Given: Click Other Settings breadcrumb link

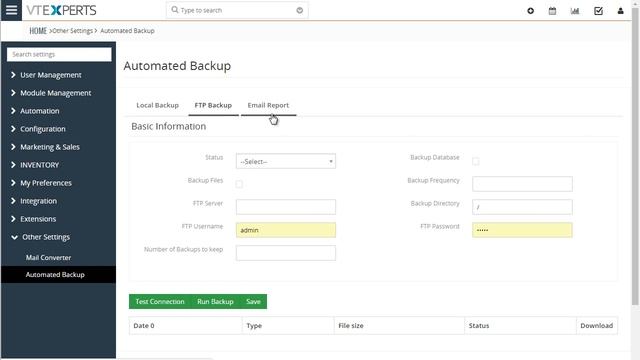Looking at the screenshot, I should pyautogui.click(x=73, y=31).
